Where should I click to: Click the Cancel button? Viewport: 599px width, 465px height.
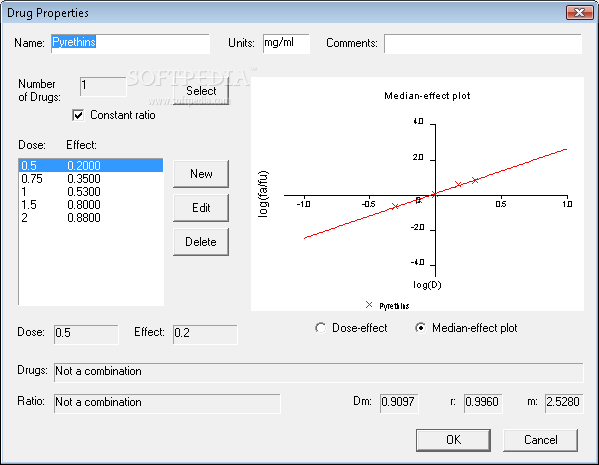tap(540, 440)
